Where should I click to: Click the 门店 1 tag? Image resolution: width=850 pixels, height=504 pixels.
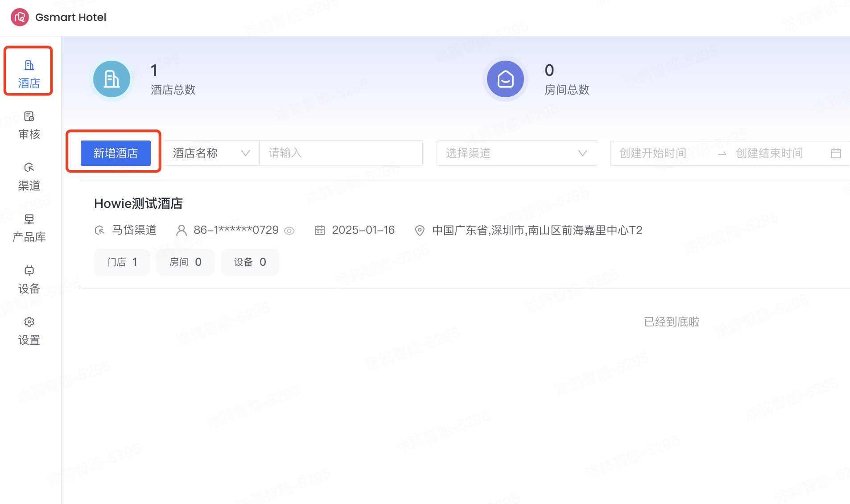(122, 262)
